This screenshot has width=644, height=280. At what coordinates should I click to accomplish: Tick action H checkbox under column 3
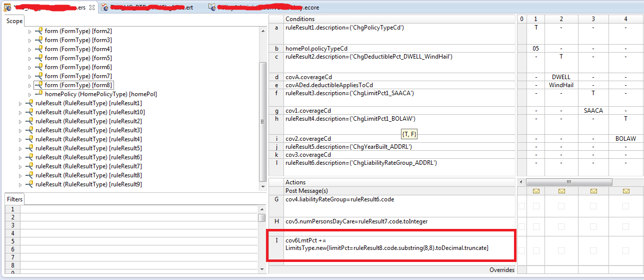pos(593,226)
